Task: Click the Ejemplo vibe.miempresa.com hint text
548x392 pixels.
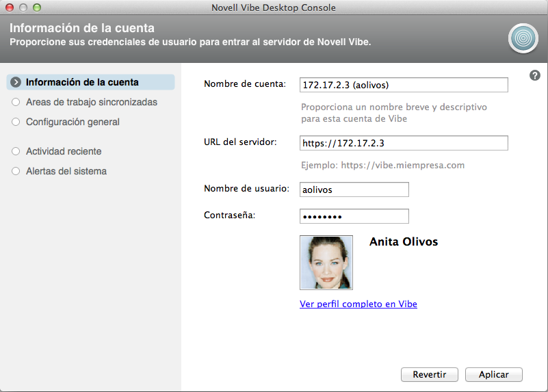Action: (382, 166)
